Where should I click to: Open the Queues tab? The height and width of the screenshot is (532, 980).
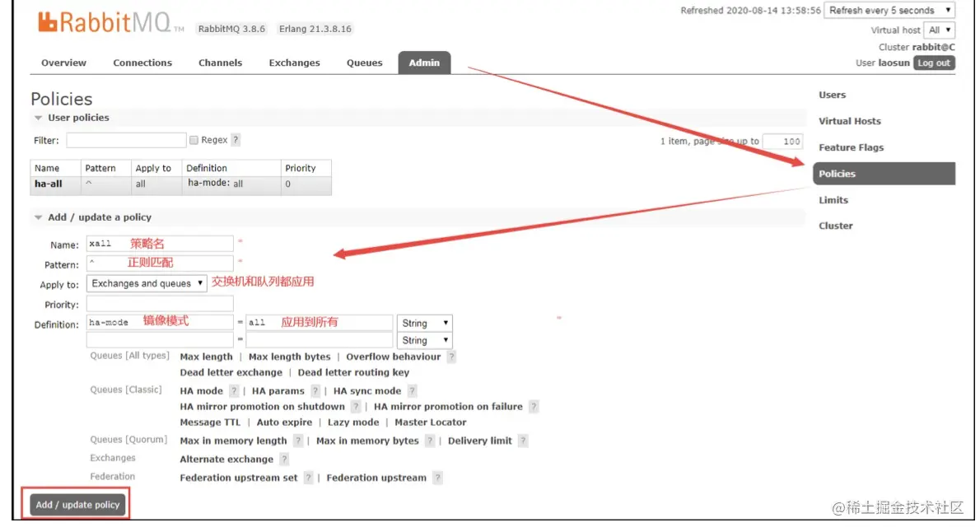364,63
